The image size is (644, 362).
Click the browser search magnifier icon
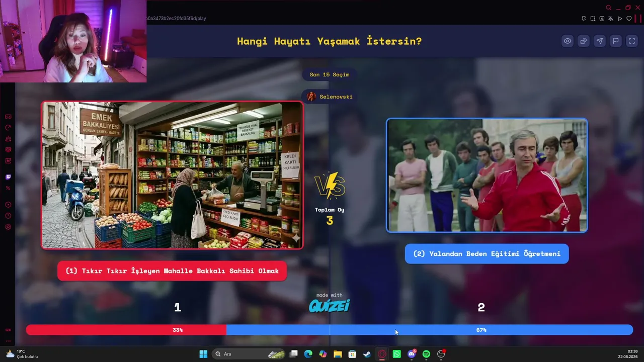pyautogui.click(x=609, y=8)
